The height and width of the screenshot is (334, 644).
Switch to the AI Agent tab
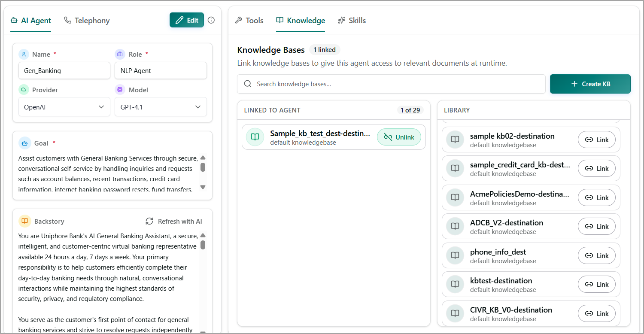[x=31, y=21]
